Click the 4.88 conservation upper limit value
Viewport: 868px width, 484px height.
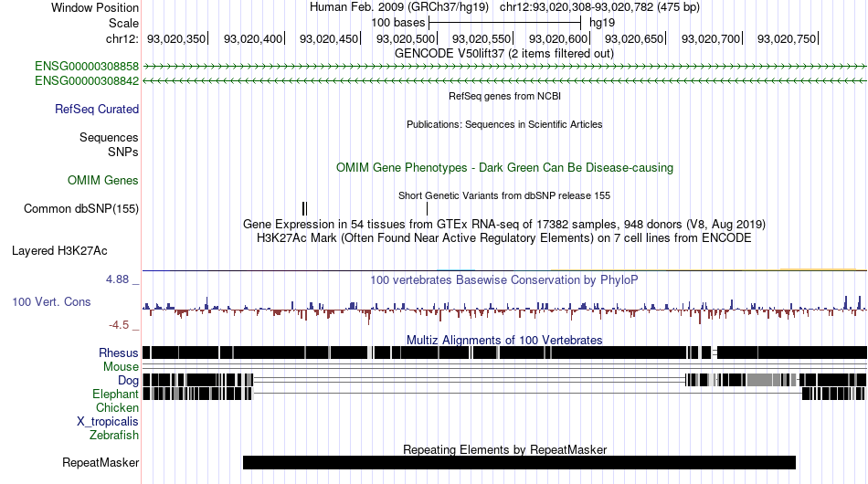pyautogui.click(x=117, y=279)
